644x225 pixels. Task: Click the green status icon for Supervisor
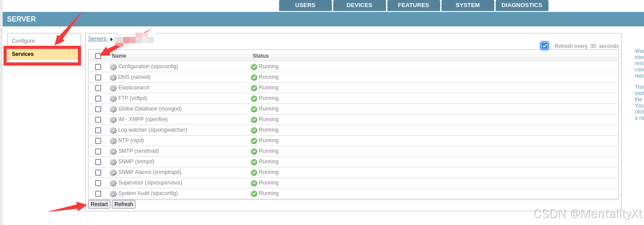click(x=254, y=183)
